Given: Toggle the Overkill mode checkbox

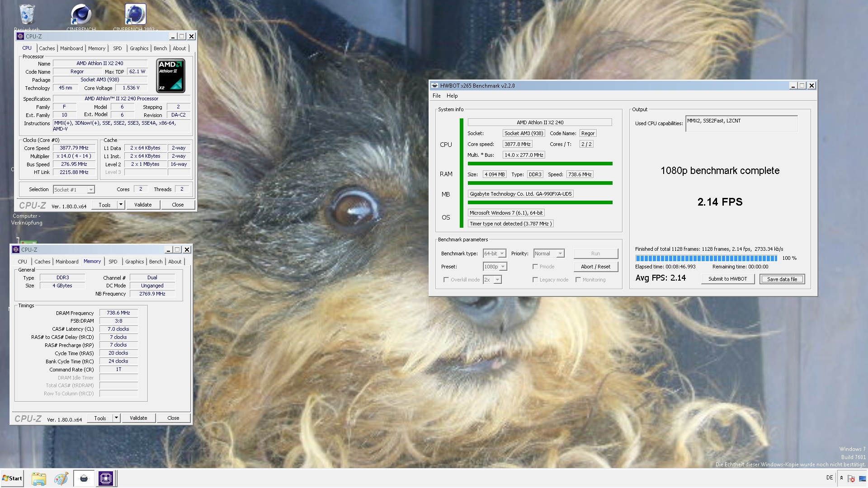Looking at the screenshot, I should [x=446, y=280].
